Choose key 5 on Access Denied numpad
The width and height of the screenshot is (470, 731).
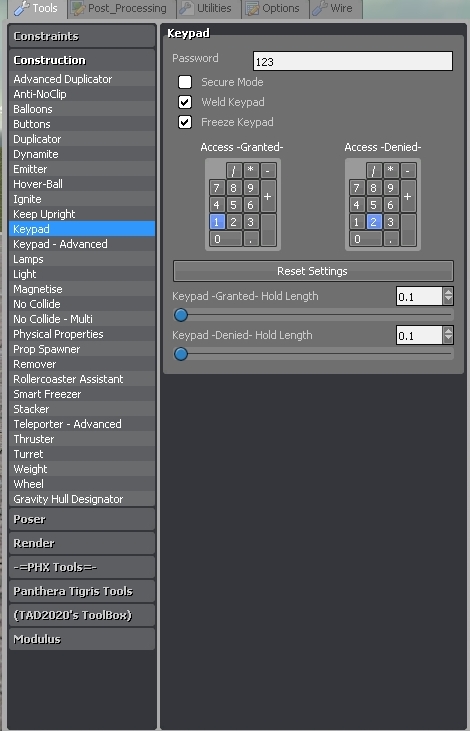click(x=373, y=205)
